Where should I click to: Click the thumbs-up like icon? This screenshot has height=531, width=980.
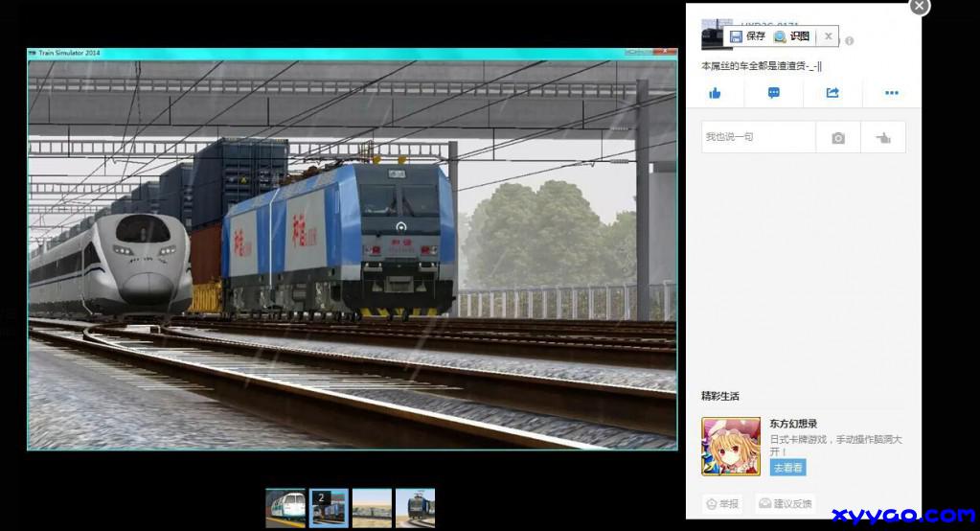click(715, 93)
